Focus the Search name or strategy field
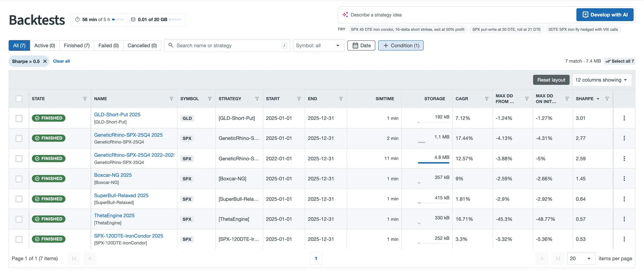The width and height of the screenshot is (644, 272). click(227, 45)
